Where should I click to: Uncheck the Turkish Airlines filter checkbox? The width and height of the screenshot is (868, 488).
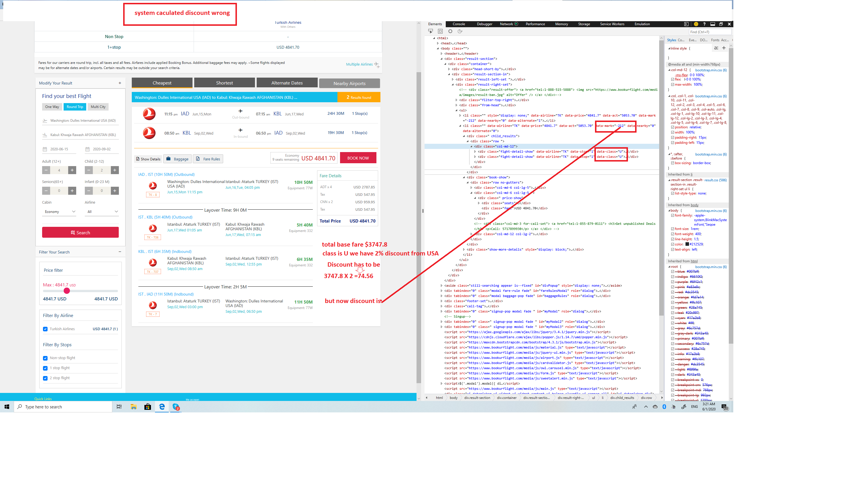click(45, 329)
